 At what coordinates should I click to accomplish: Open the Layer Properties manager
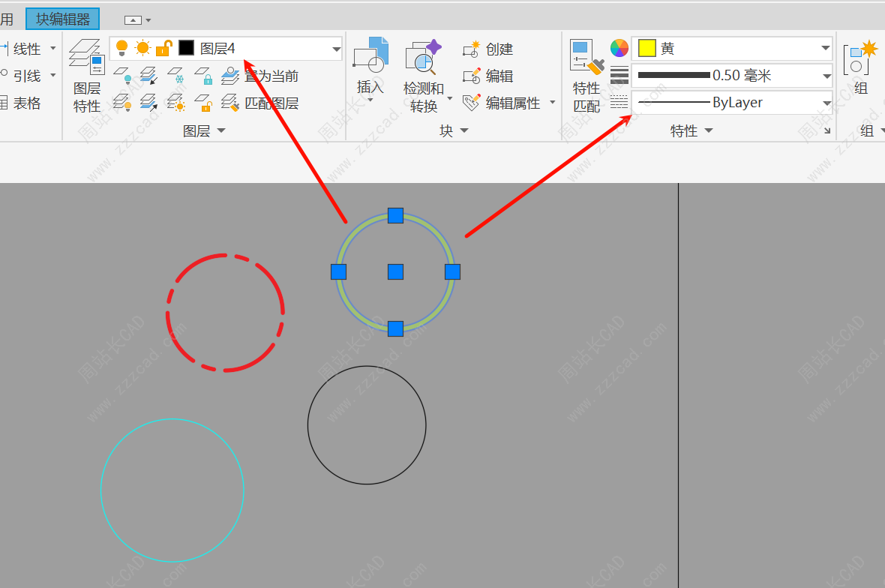click(87, 75)
